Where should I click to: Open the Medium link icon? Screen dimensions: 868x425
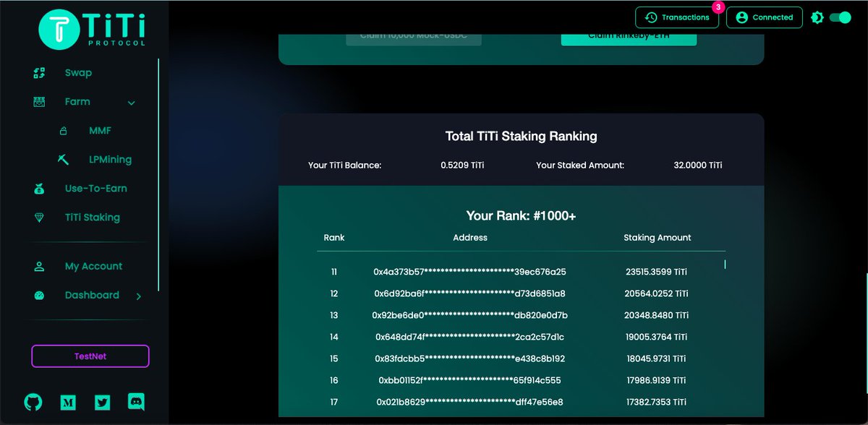pos(68,403)
